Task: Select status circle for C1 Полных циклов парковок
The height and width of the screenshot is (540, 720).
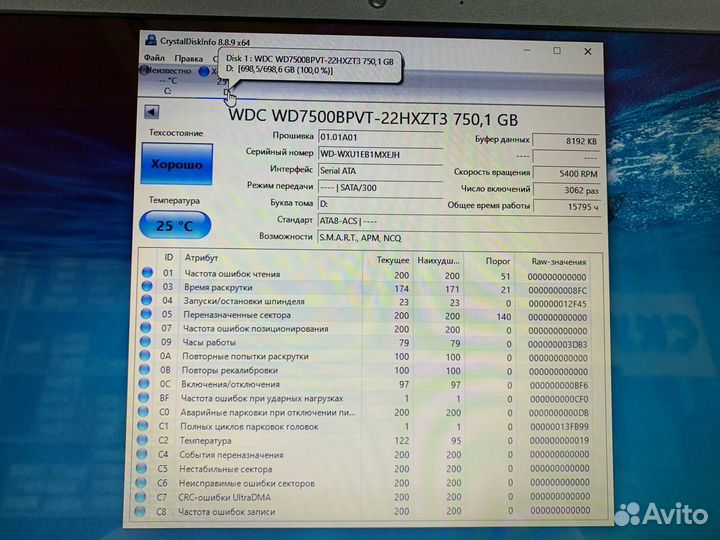Action: pyautogui.click(x=143, y=426)
